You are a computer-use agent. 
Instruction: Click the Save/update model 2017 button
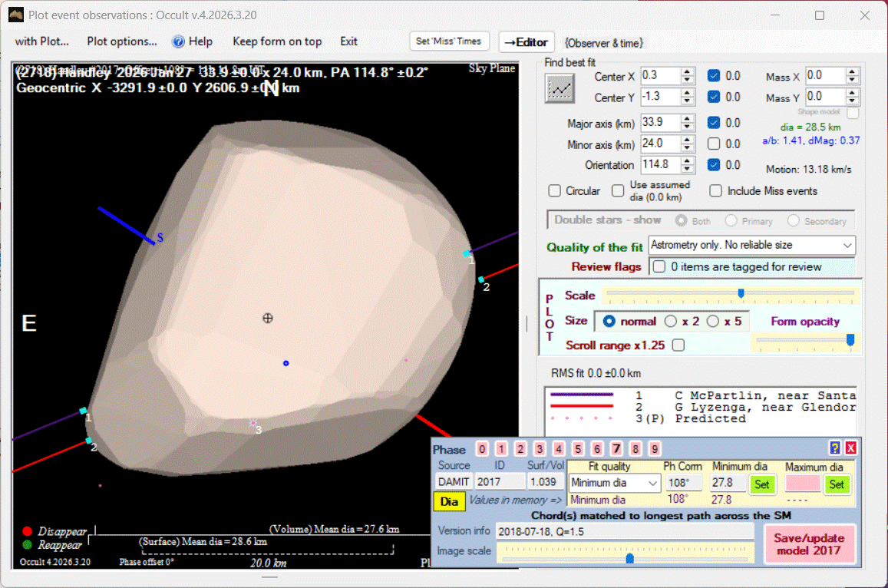(x=808, y=543)
